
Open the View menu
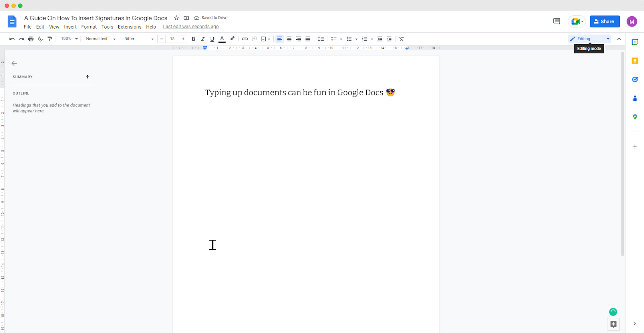(54, 27)
